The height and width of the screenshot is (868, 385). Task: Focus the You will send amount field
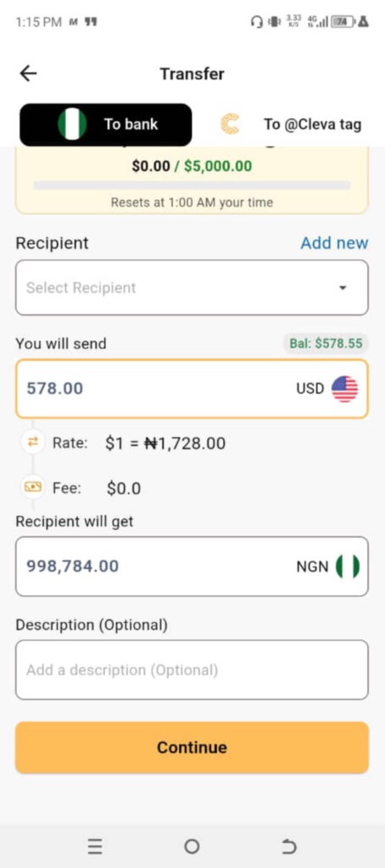pyautogui.click(x=192, y=388)
